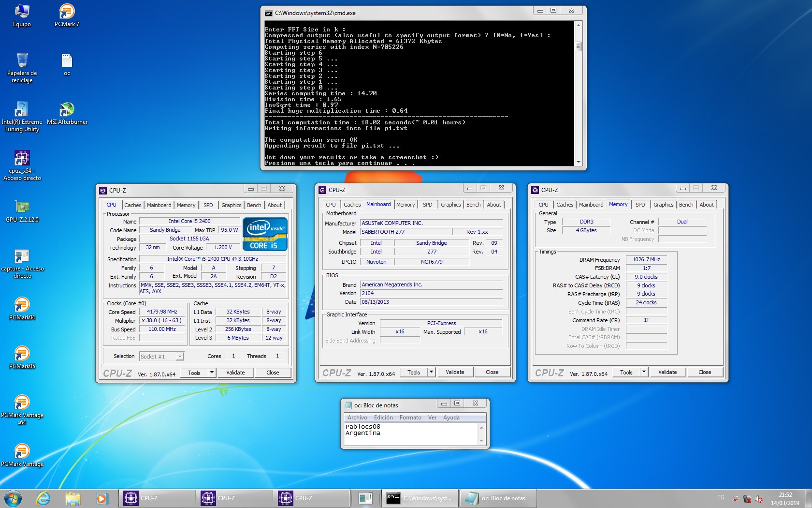Open the Papelera de reciclaje icon
The image size is (812, 508).
click(x=22, y=68)
